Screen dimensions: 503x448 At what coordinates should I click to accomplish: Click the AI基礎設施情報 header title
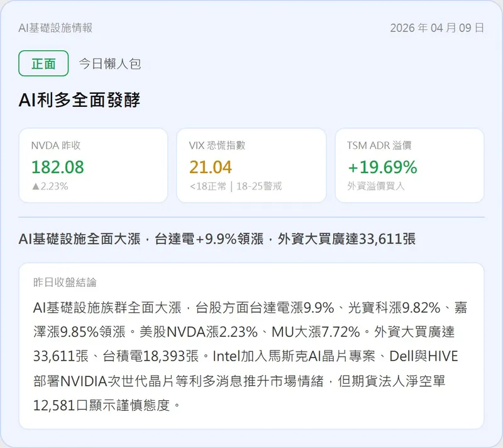click(x=55, y=28)
